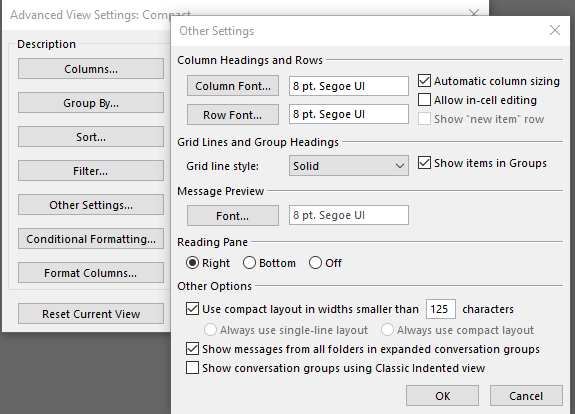The width and height of the screenshot is (575, 414).
Task: Open Conditional Formatting in Advanced View Settings
Action: [91, 239]
